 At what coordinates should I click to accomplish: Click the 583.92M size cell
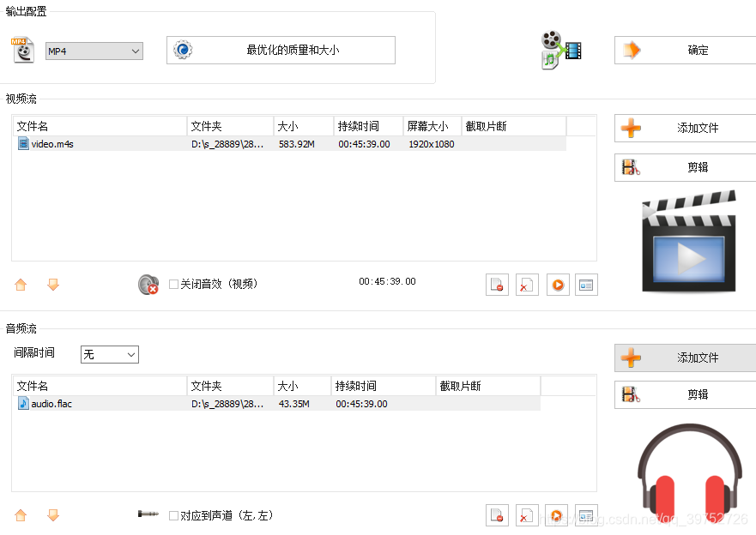point(297,144)
